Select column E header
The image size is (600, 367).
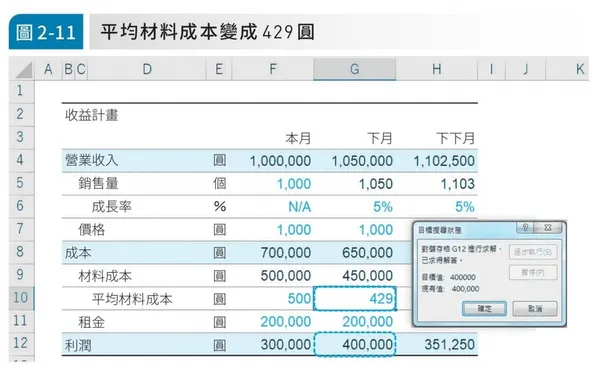[219, 69]
